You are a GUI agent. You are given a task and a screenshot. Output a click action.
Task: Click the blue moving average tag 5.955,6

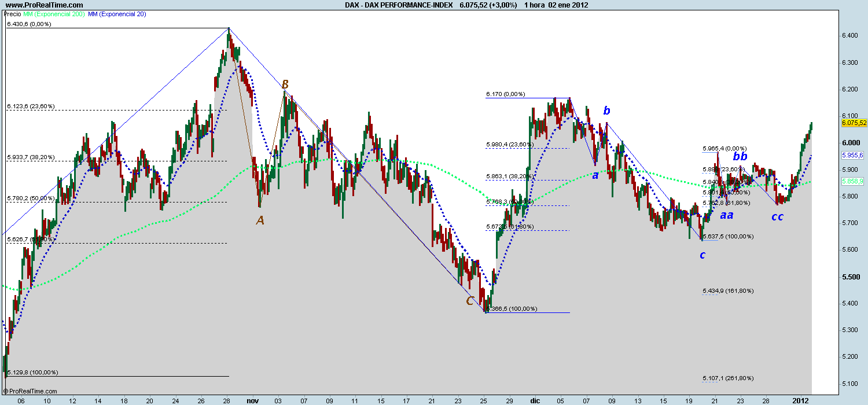[854, 155]
